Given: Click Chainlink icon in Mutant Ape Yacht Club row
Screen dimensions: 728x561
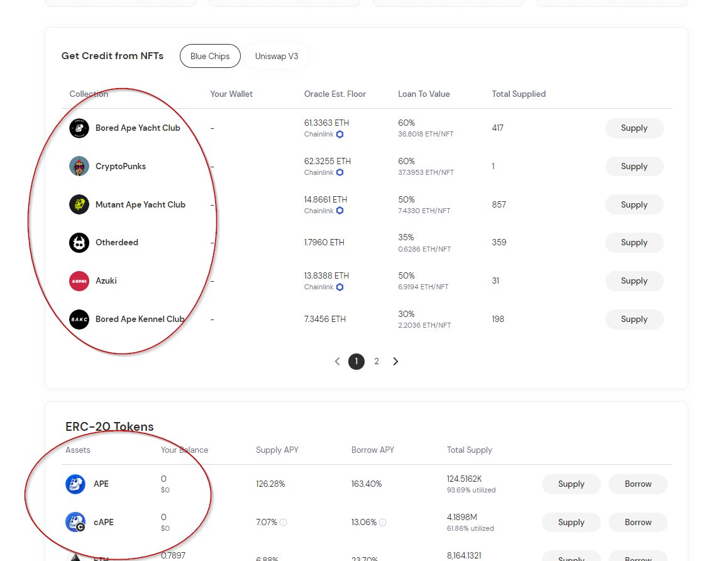Looking at the screenshot, I should click(x=340, y=210).
